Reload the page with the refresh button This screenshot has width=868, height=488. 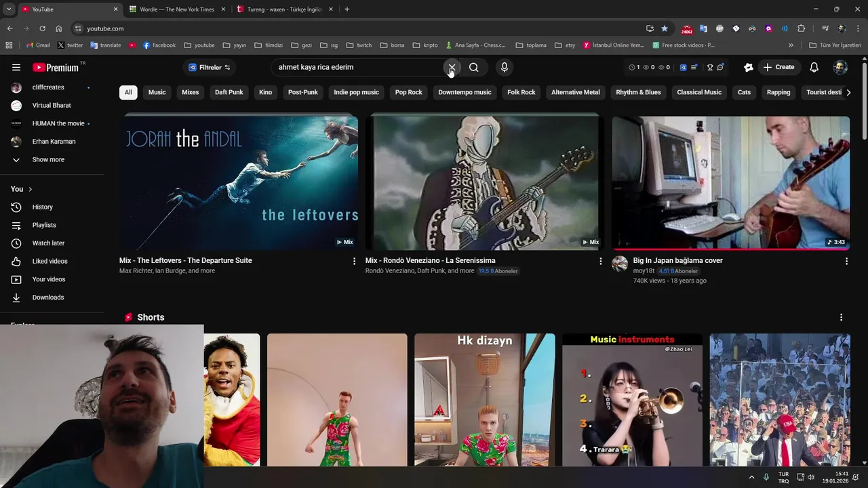(42, 28)
